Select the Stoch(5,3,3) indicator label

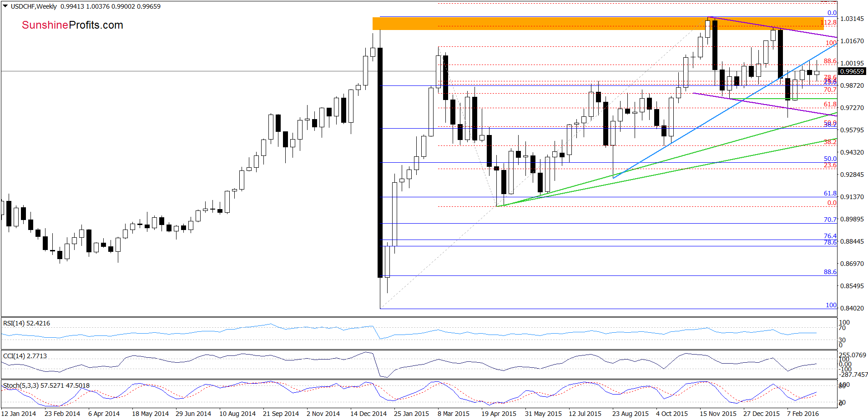[x=46, y=385]
